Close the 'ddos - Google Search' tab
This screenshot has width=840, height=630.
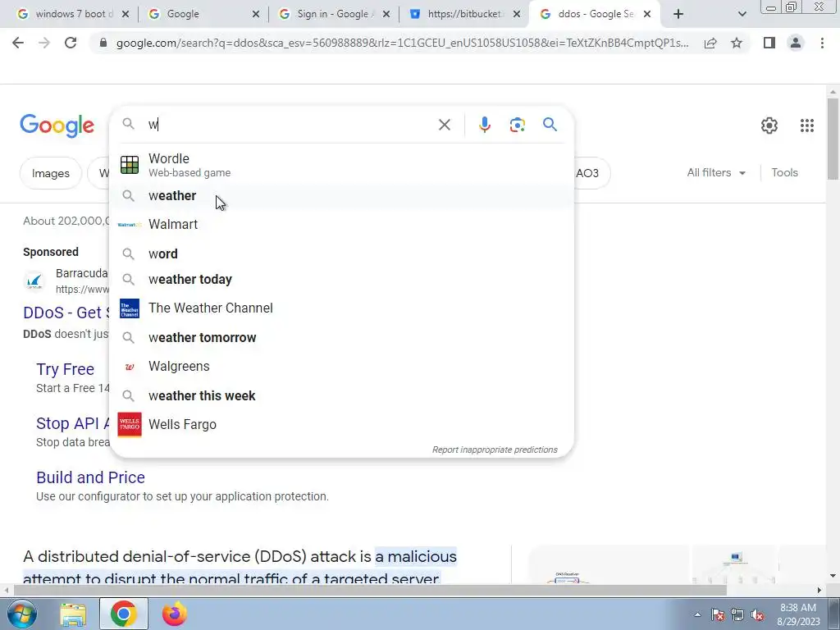[x=647, y=14]
